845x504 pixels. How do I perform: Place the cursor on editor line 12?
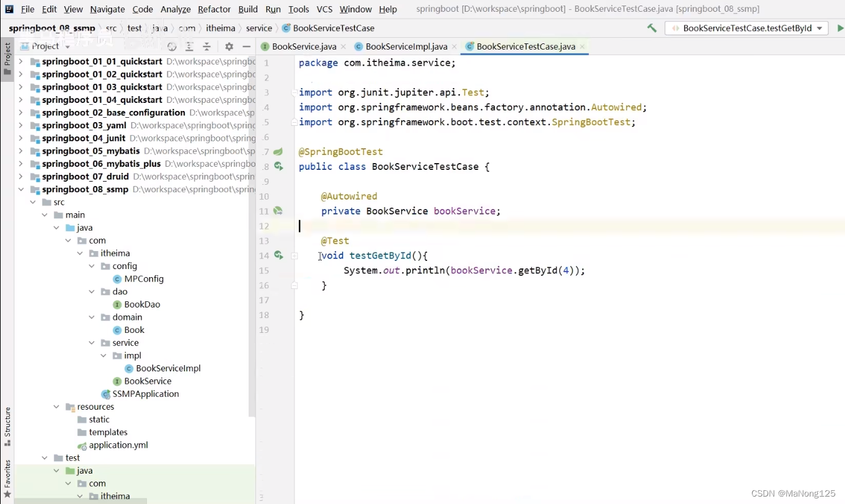[569, 226]
